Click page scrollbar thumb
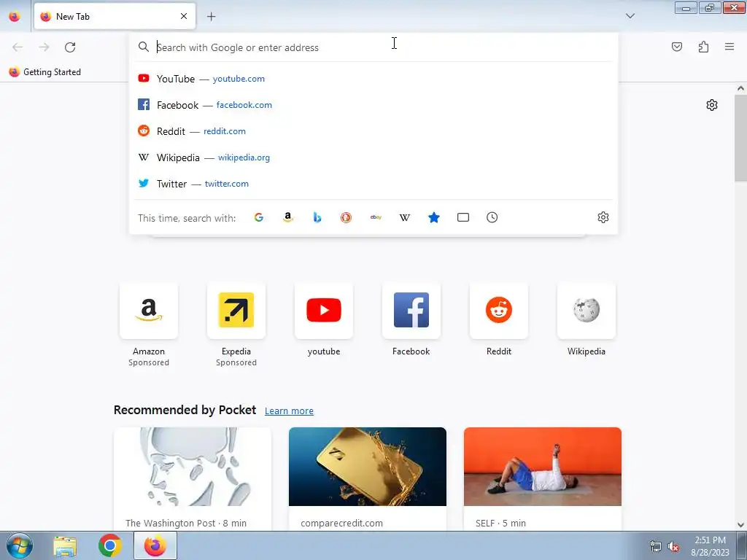Viewport: 747px width, 560px height. click(x=740, y=138)
